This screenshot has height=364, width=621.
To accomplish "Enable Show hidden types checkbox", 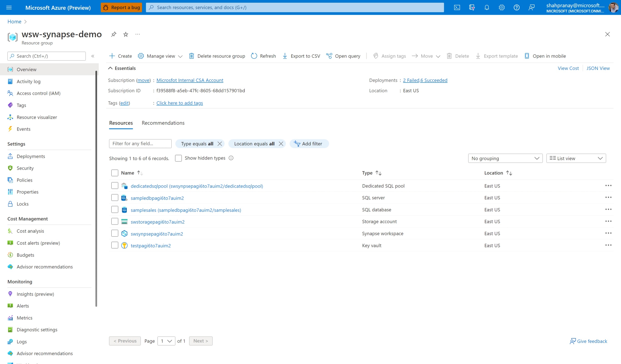I will point(178,158).
